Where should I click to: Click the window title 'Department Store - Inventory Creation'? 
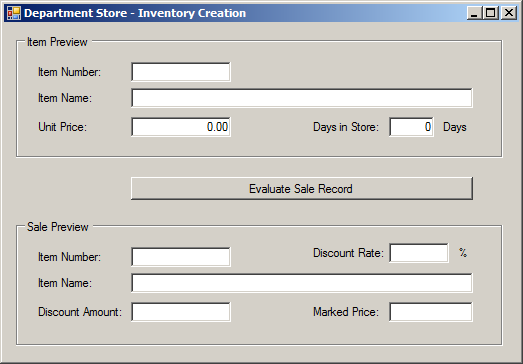click(135, 13)
